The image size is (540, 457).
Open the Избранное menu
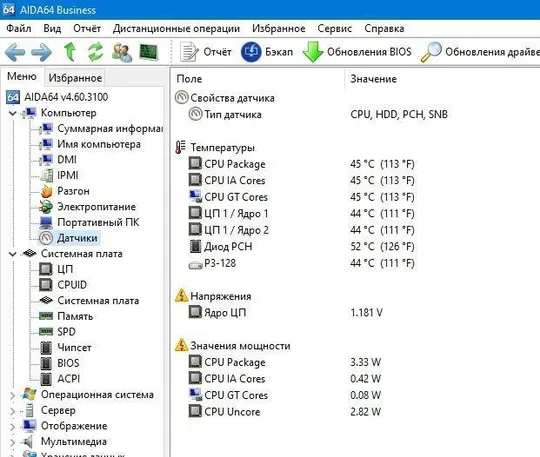(279, 29)
